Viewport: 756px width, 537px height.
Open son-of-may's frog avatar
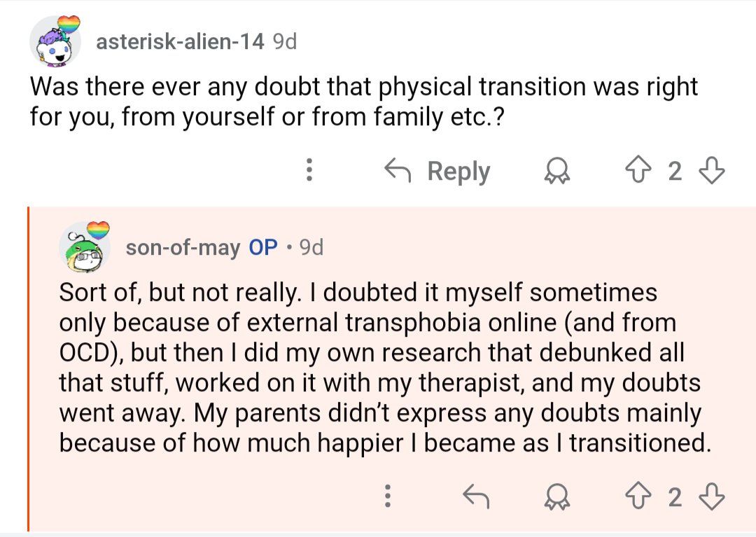(x=85, y=247)
